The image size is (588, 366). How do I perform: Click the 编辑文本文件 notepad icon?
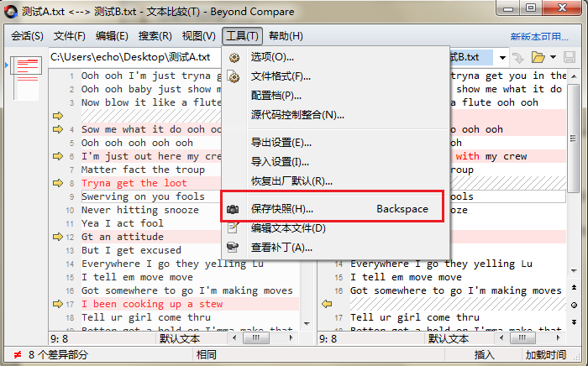coord(234,228)
